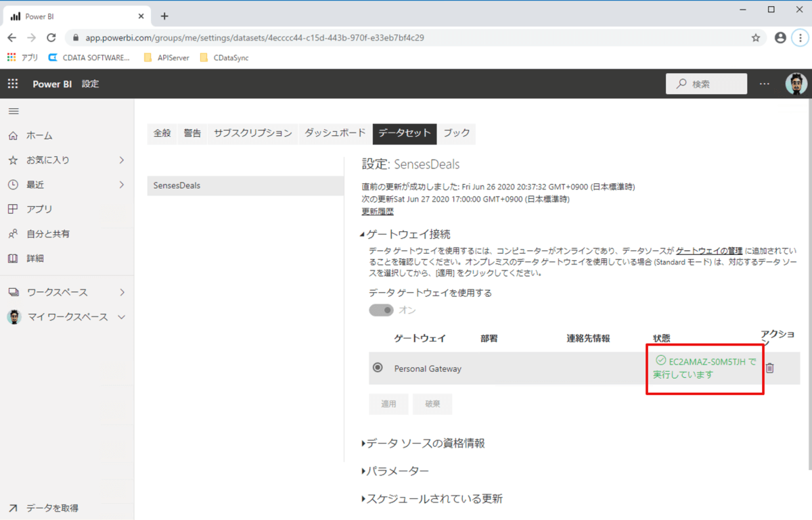Switch to 警告 tab

193,133
